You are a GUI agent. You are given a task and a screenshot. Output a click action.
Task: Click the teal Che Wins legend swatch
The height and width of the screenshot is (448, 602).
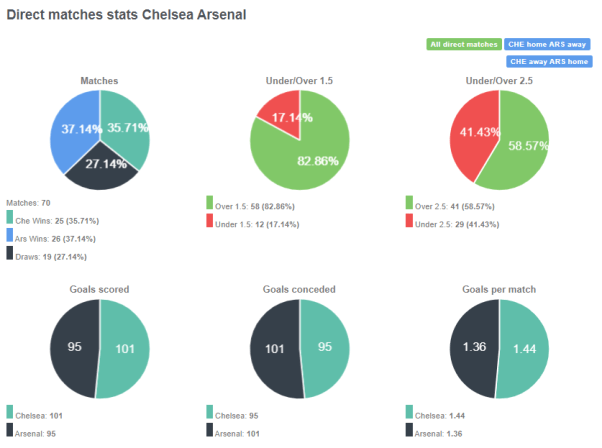(x=10, y=217)
